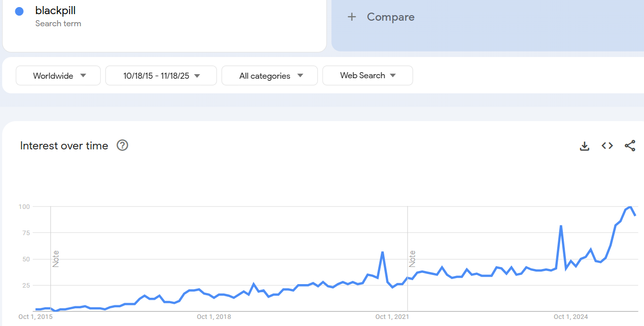Click the plus icon in the Compare box

[x=352, y=17]
